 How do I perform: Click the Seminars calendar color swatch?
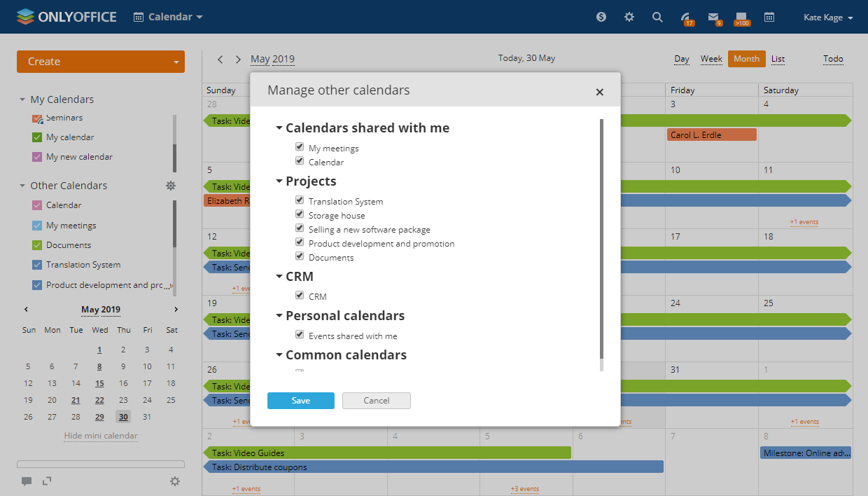[x=38, y=118]
